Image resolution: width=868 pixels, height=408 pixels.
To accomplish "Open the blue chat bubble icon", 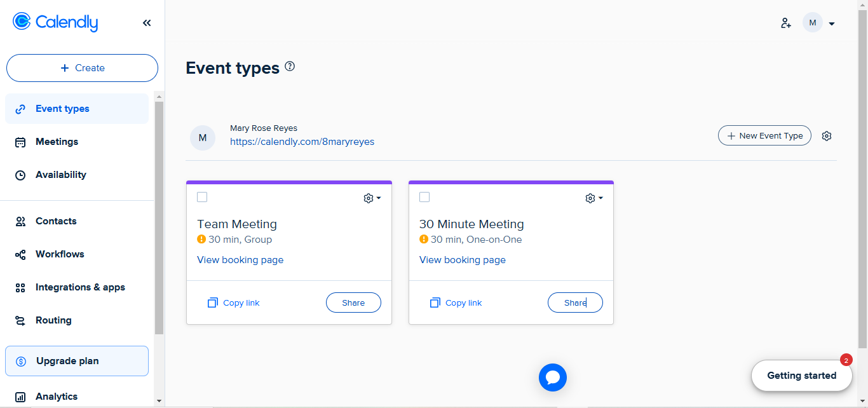I will click(x=552, y=377).
